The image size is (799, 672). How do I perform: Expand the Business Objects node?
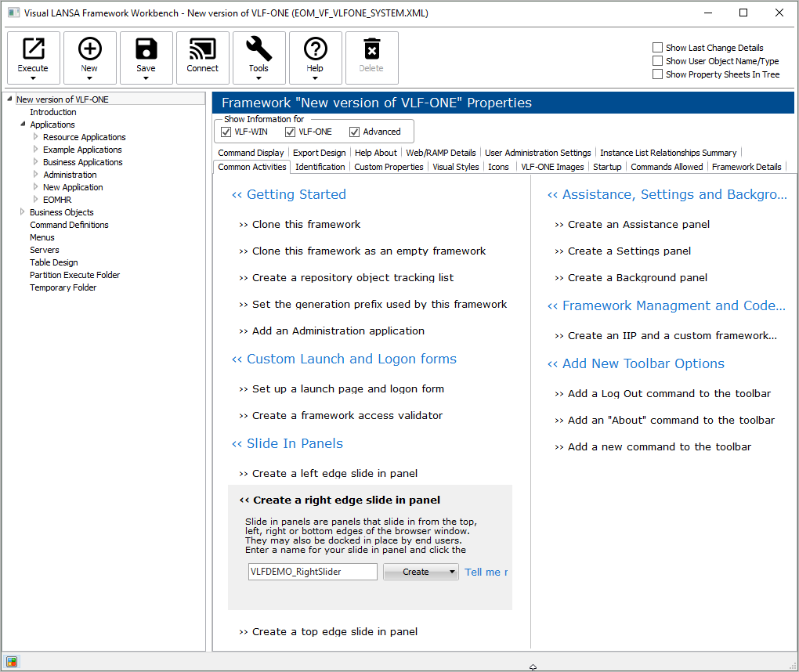click(x=23, y=211)
